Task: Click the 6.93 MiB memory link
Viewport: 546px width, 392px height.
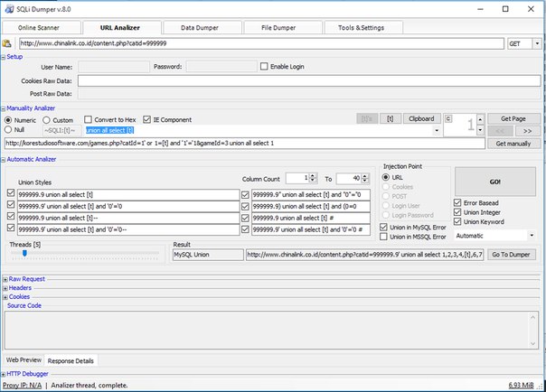Action: (x=521, y=385)
